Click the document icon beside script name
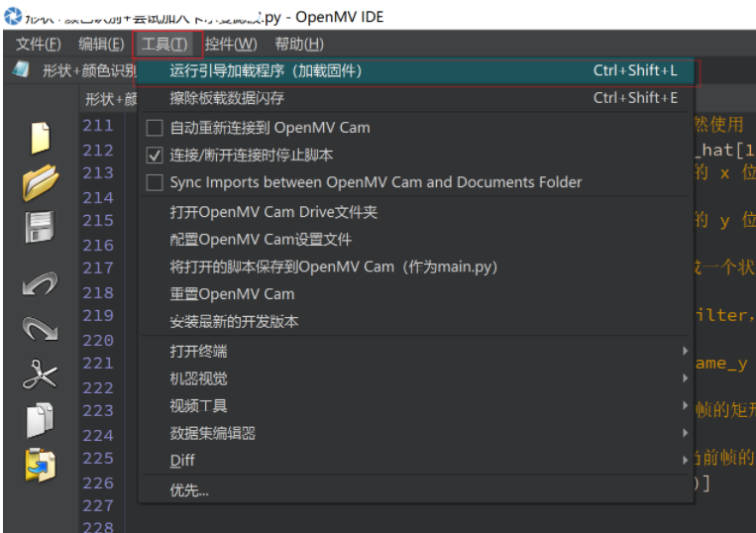This screenshot has height=533, width=756. [x=20, y=69]
